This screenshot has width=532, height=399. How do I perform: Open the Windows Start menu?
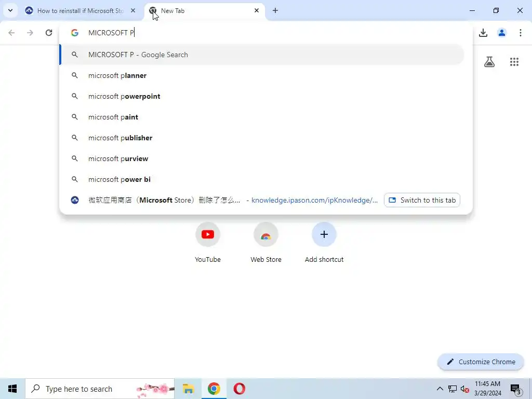coord(12,389)
